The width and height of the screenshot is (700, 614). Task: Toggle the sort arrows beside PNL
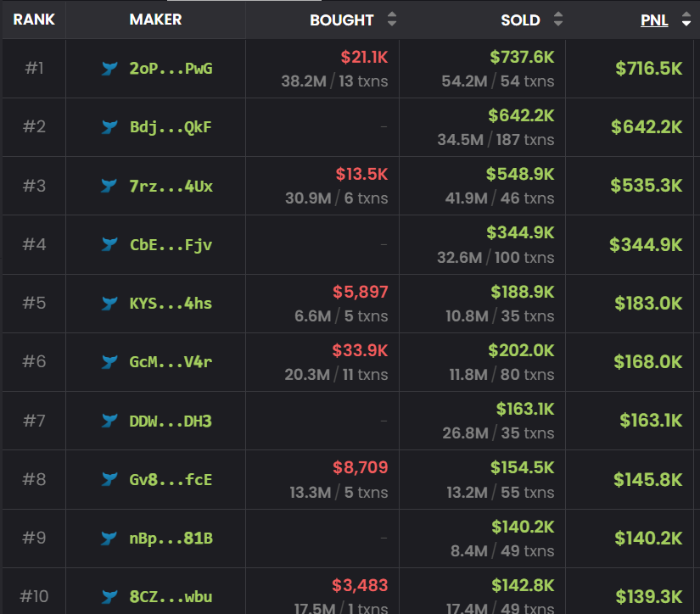pos(685,20)
